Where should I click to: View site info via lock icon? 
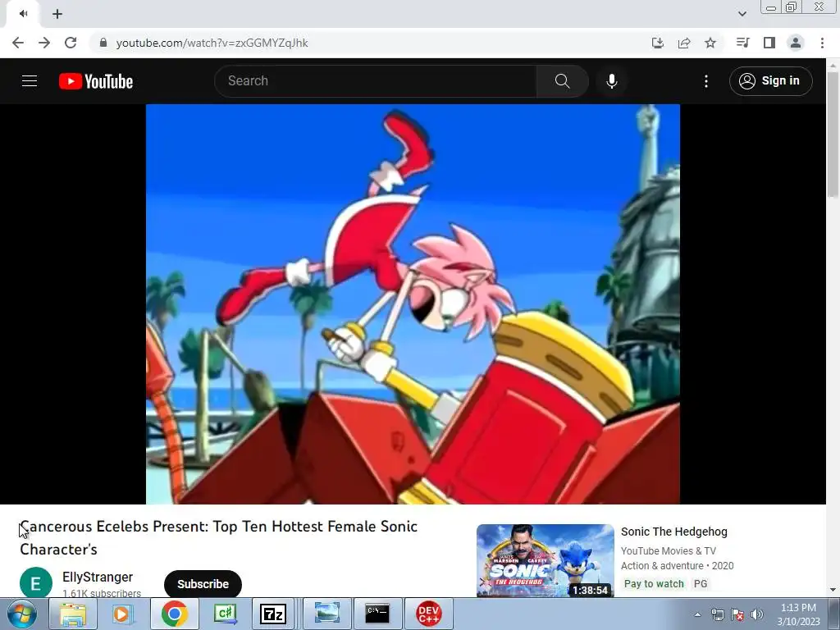pyautogui.click(x=103, y=43)
